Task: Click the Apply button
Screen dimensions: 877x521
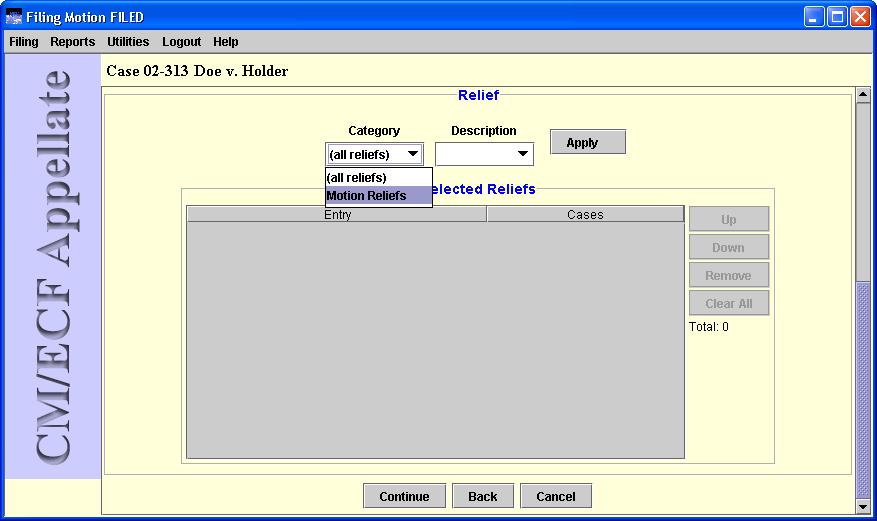Action: click(588, 142)
